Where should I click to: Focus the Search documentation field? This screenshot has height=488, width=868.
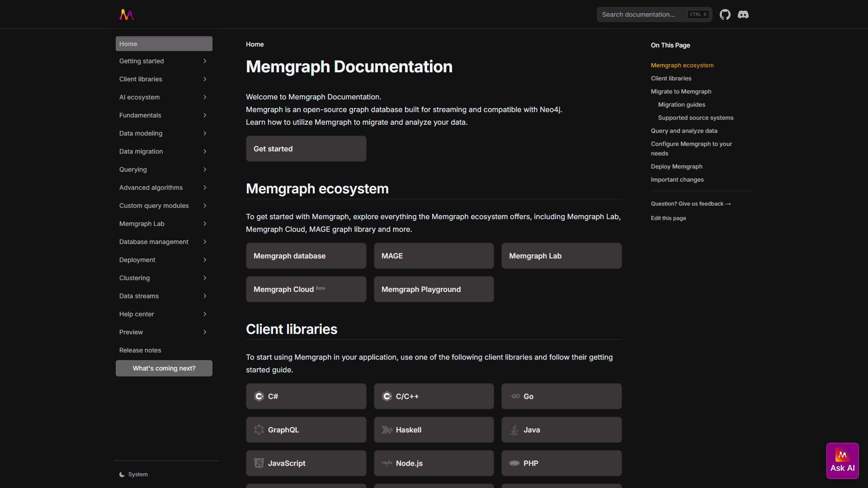pos(654,14)
